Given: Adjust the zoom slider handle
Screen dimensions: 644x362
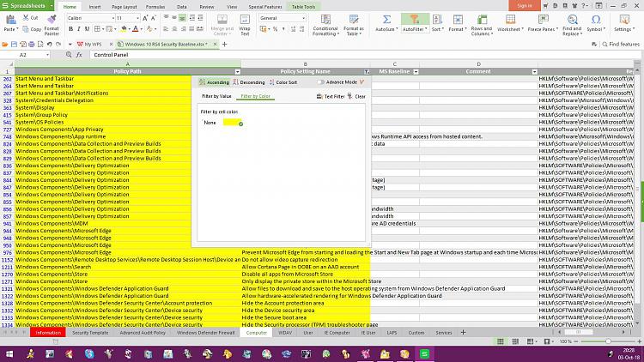Looking at the screenshot, I should coord(608,341).
